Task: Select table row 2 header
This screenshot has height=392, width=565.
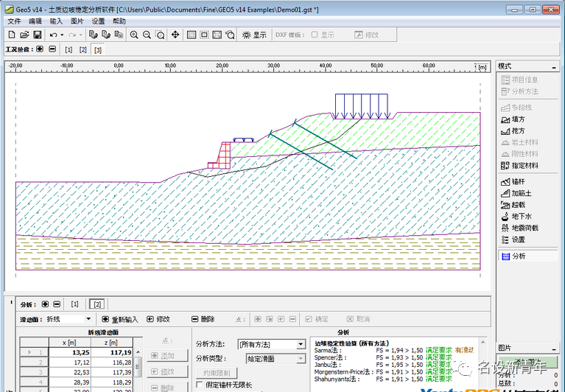Action: coord(34,362)
